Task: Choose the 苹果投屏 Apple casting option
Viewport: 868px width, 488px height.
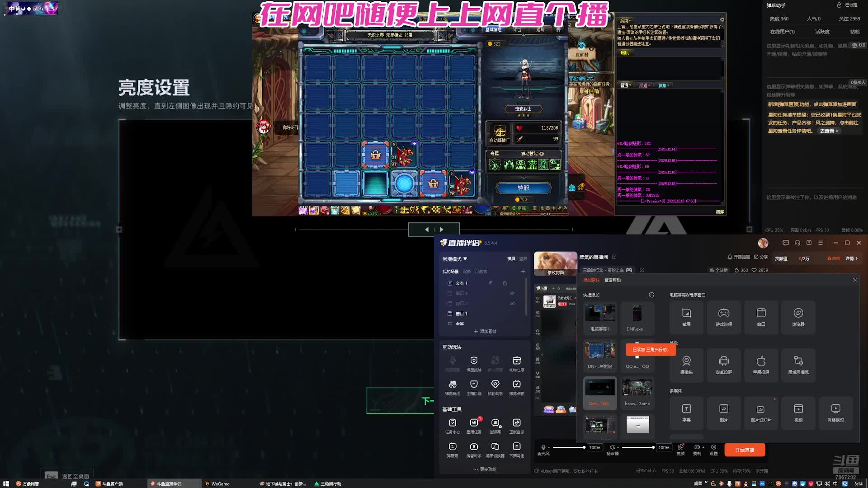Action: (x=761, y=364)
